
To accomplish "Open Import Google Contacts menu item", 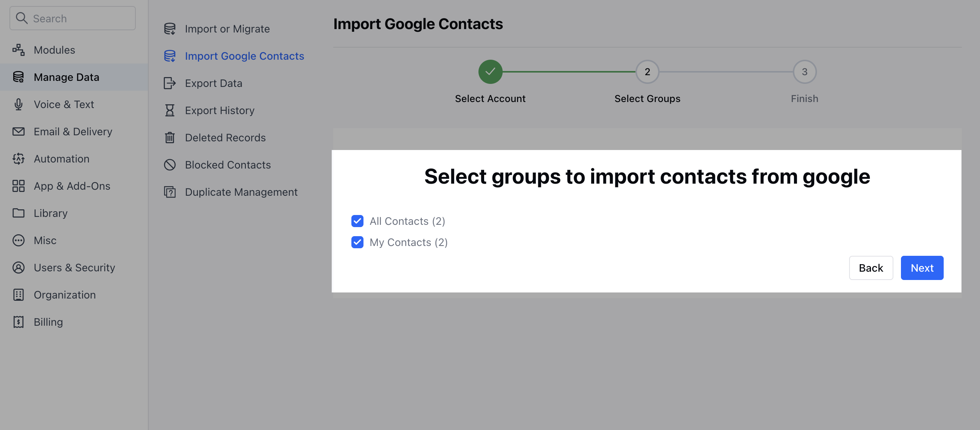I will tap(244, 56).
